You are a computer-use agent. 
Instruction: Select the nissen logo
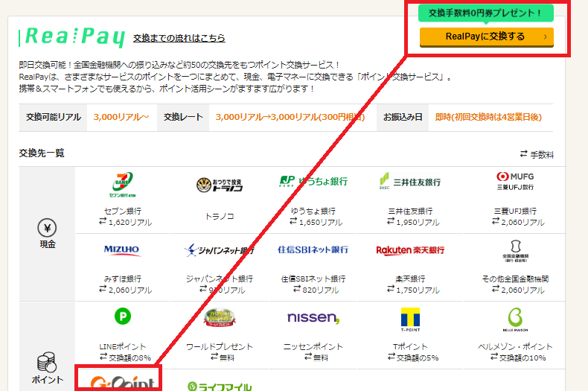(313, 317)
